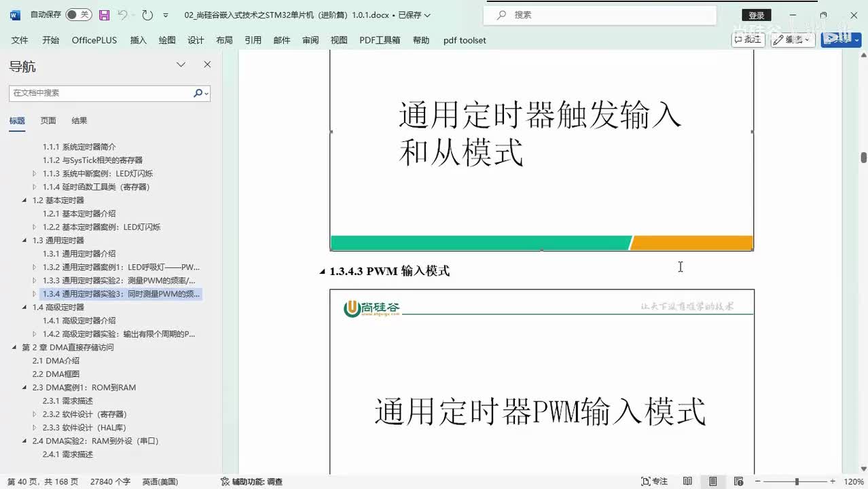The height and width of the screenshot is (489, 868).
Task: Click the 登录 sign-in button
Action: [x=756, y=15]
